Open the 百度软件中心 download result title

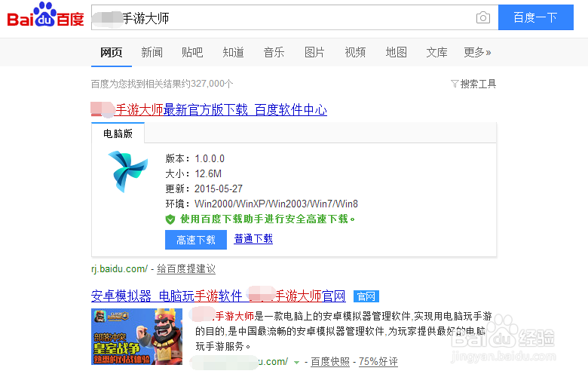[x=209, y=110]
